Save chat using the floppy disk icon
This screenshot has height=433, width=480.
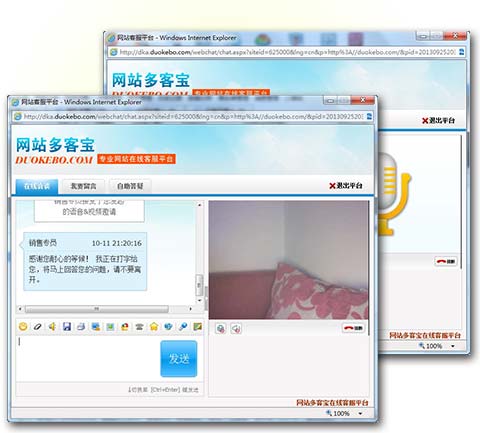[x=67, y=326]
